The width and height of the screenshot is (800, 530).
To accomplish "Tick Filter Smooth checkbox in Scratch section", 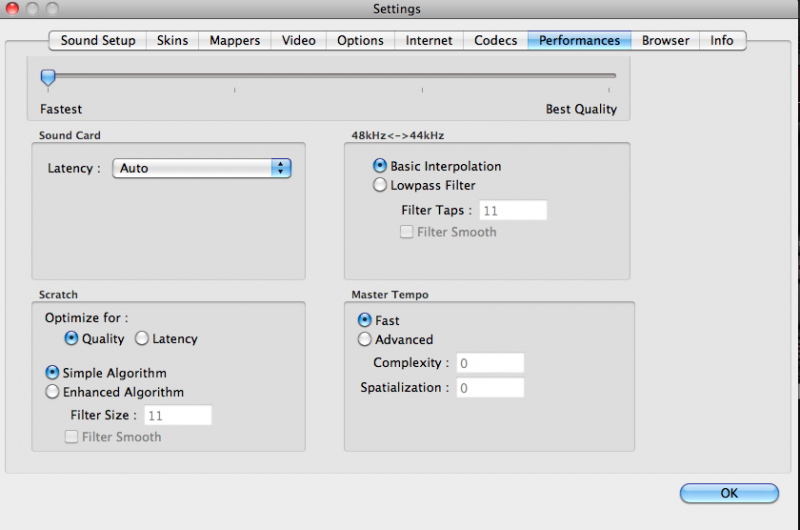I will pos(71,437).
